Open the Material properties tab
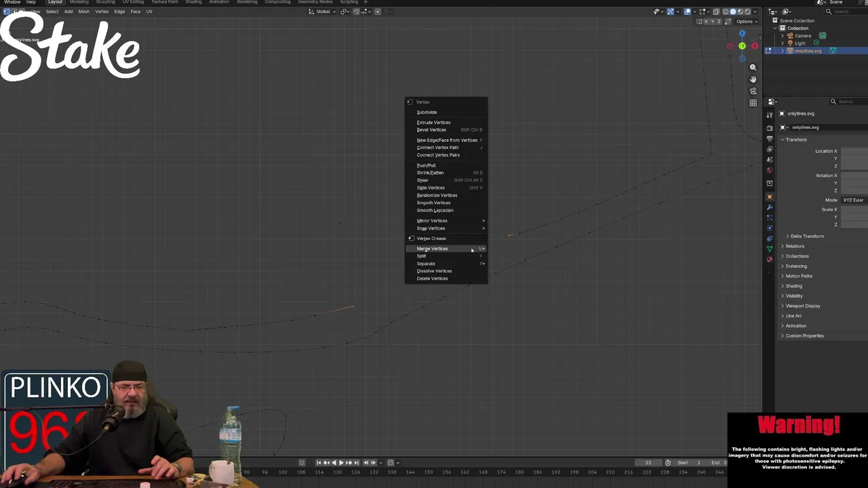The image size is (868, 488). (x=770, y=259)
